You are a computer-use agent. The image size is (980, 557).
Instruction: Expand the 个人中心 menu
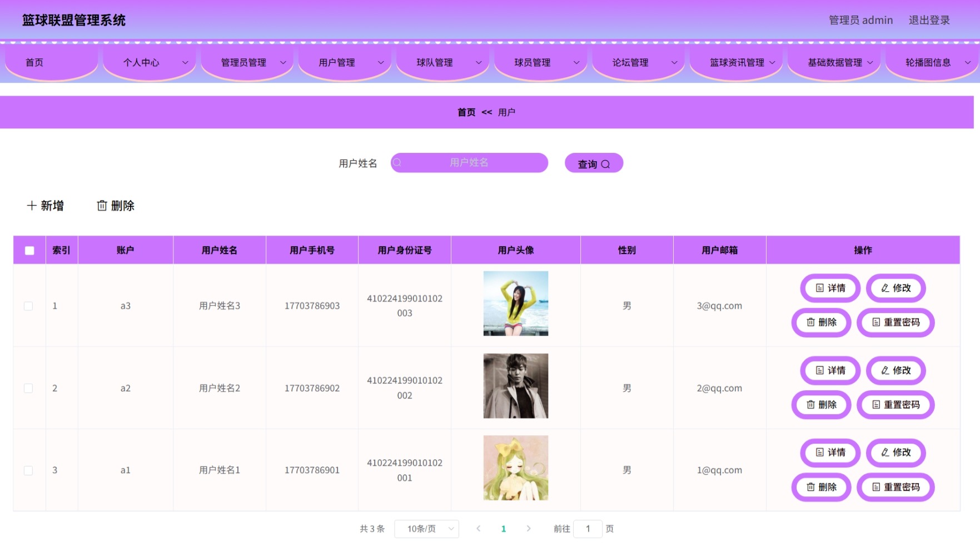coord(149,62)
